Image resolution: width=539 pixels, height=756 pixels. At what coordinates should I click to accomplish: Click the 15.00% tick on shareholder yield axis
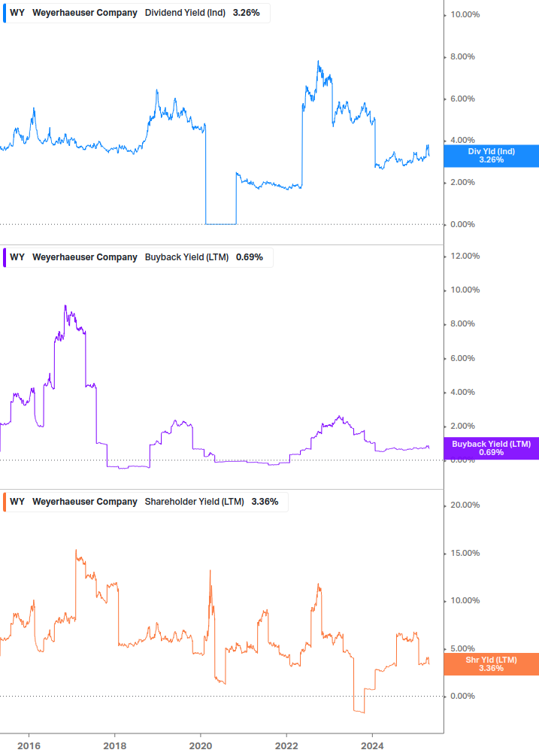point(465,553)
